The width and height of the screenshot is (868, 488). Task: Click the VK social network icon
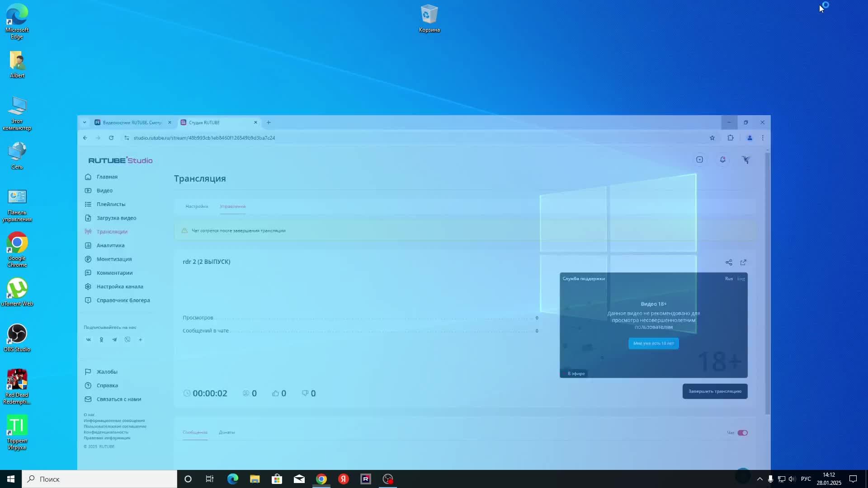(89, 340)
